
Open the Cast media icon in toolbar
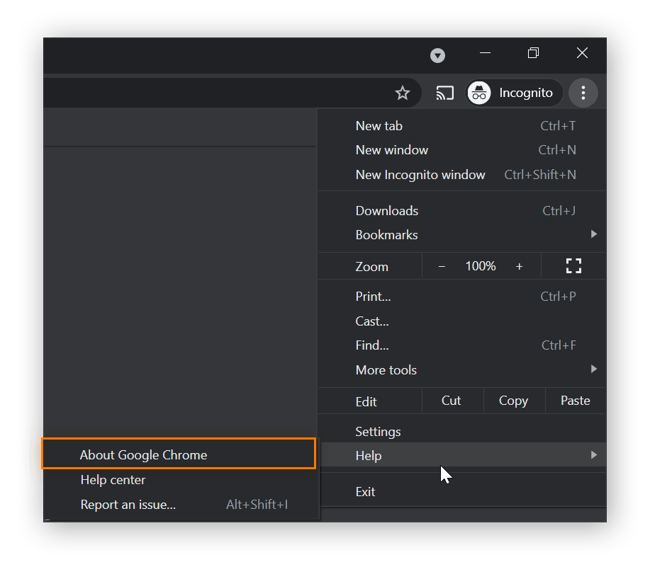click(x=444, y=93)
